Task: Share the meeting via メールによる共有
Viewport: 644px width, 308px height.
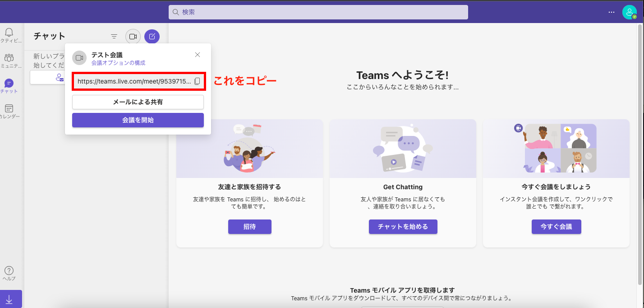Action: (x=138, y=102)
